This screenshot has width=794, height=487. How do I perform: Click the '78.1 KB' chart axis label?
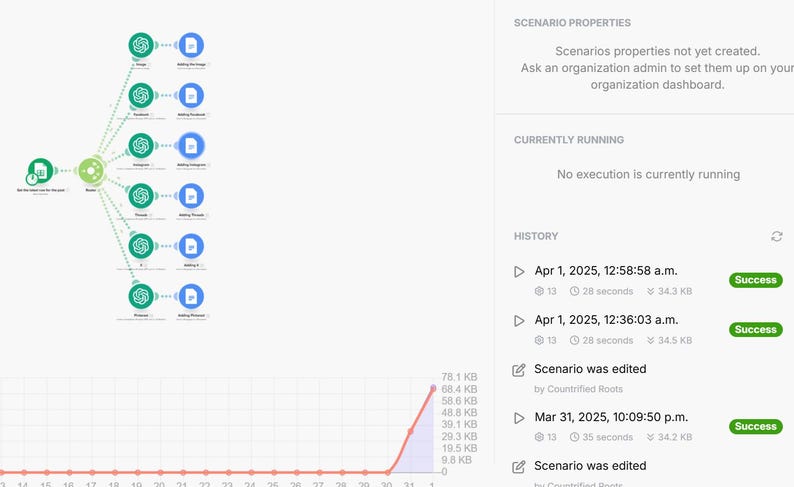459,377
